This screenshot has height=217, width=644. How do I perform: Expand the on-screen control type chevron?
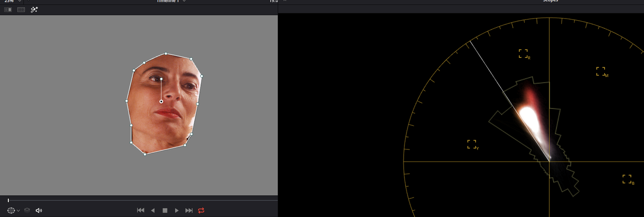tap(19, 210)
